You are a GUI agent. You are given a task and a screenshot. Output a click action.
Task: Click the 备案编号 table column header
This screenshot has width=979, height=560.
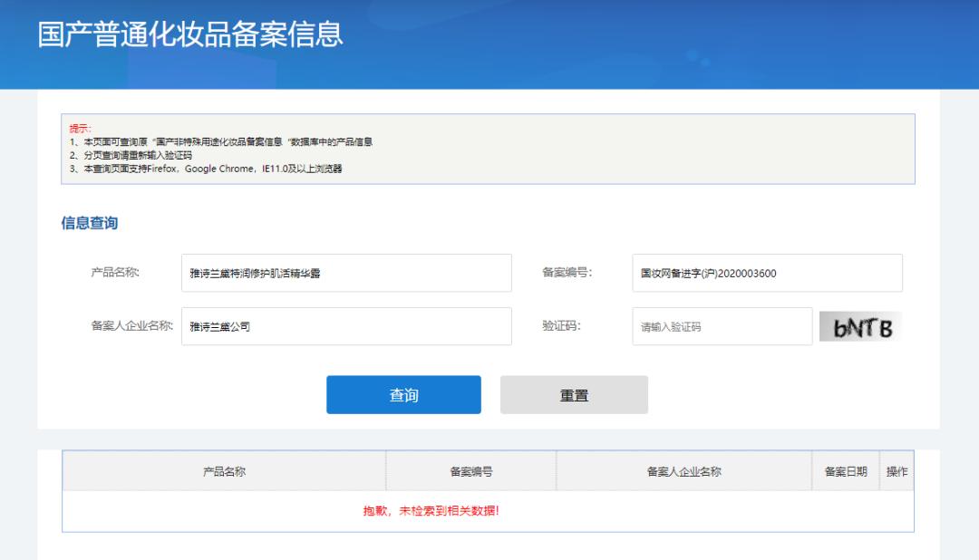tap(470, 471)
